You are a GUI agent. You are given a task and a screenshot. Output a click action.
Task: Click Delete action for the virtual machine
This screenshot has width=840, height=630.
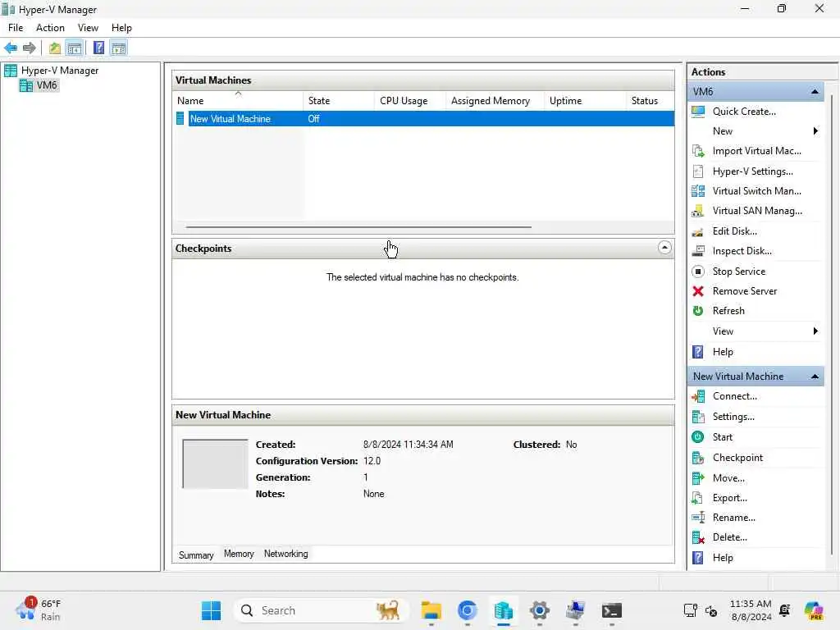pyautogui.click(x=729, y=537)
